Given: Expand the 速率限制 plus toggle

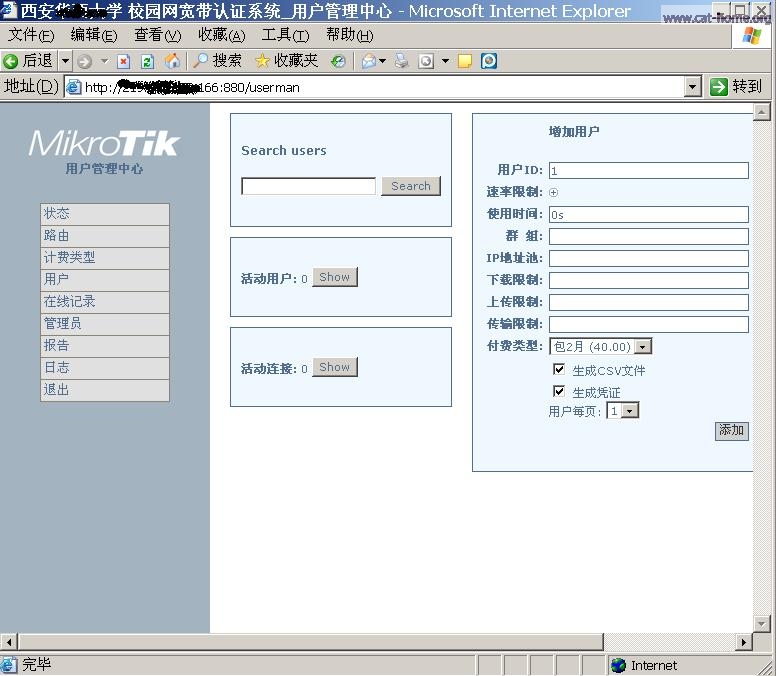Looking at the screenshot, I should click(554, 192).
